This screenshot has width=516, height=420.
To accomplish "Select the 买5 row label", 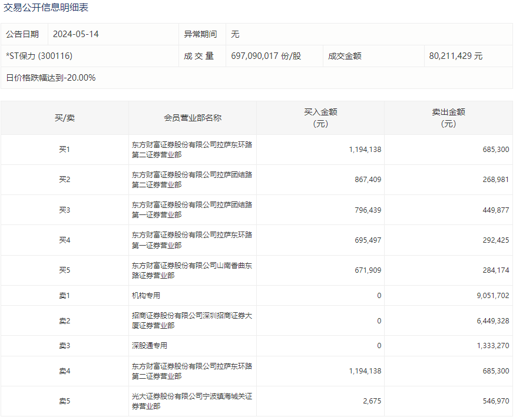I will point(65,270).
